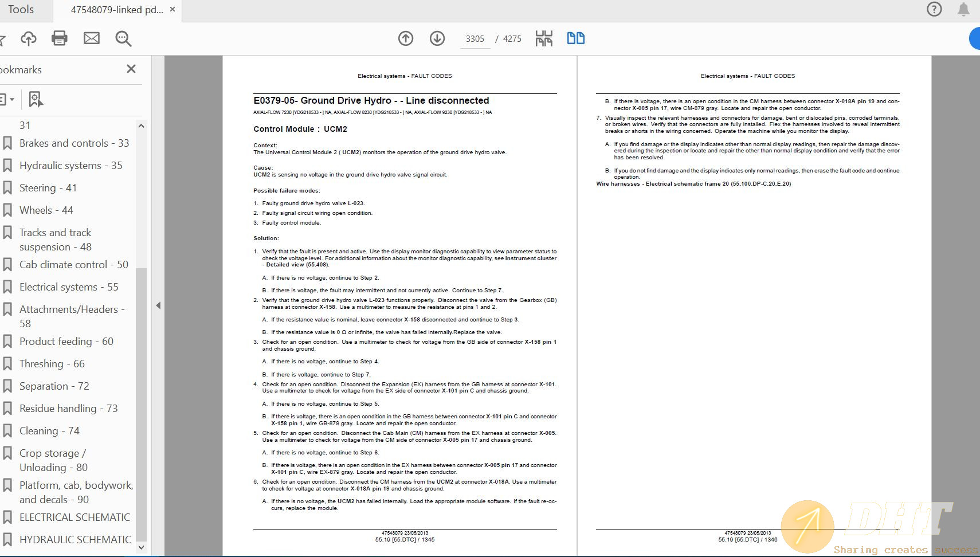Open bookmark Electrical systems - 55

point(69,287)
